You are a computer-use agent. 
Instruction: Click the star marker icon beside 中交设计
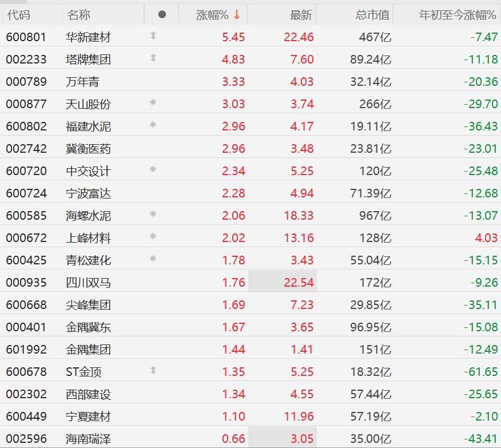tap(153, 169)
